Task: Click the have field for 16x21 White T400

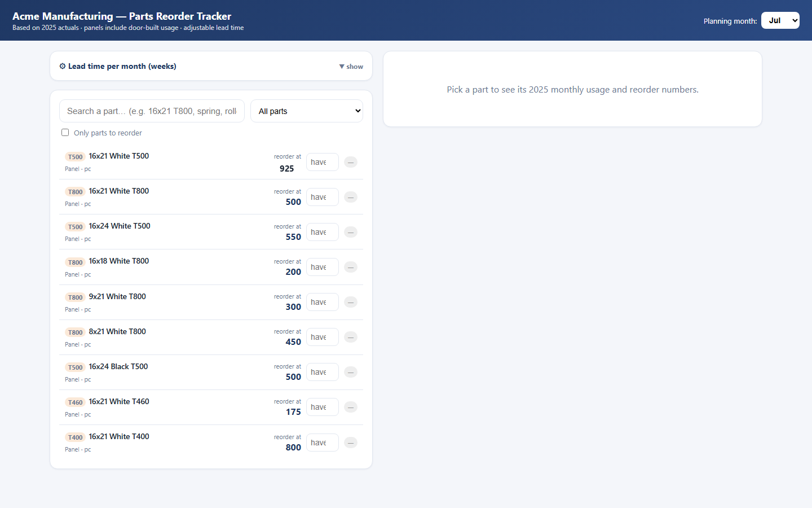Action: (x=323, y=443)
